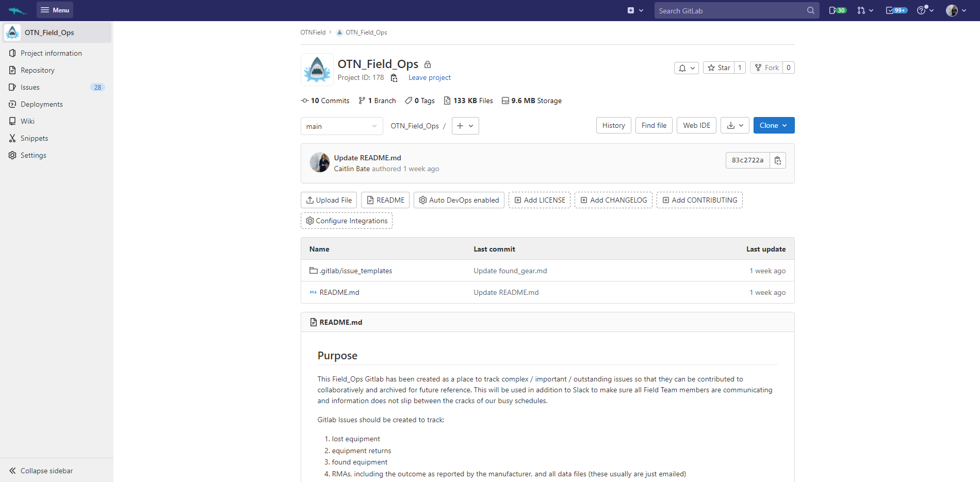The height and width of the screenshot is (482, 980).
Task: Click Auto DevOps enabled button
Action: click(x=459, y=200)
